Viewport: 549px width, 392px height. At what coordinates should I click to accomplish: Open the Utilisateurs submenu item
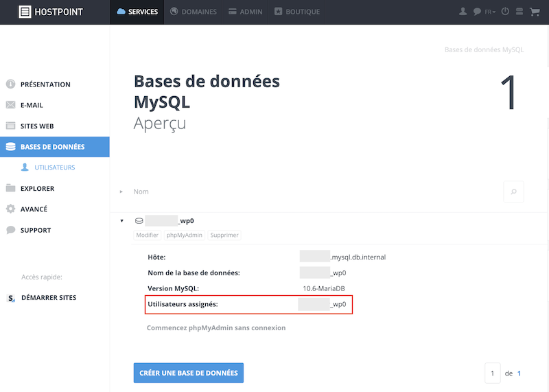(55, 168)
